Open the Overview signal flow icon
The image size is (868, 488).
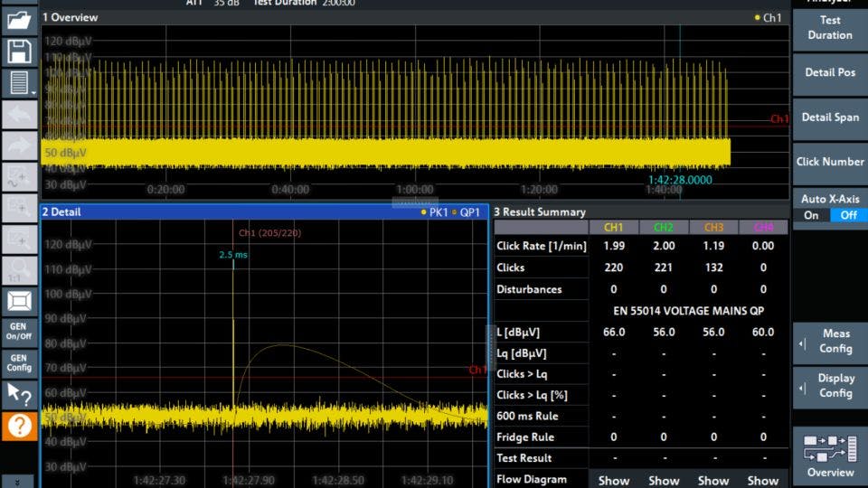tap(829, 455)
